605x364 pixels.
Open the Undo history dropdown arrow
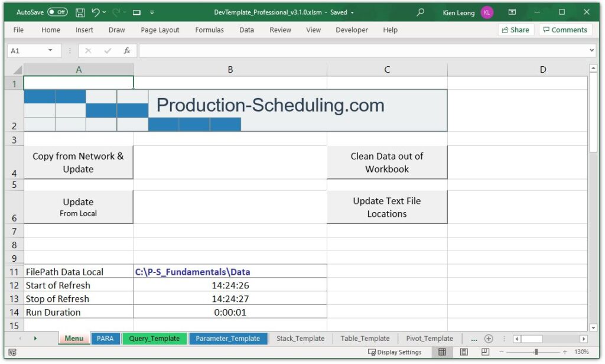coord(104,12)
